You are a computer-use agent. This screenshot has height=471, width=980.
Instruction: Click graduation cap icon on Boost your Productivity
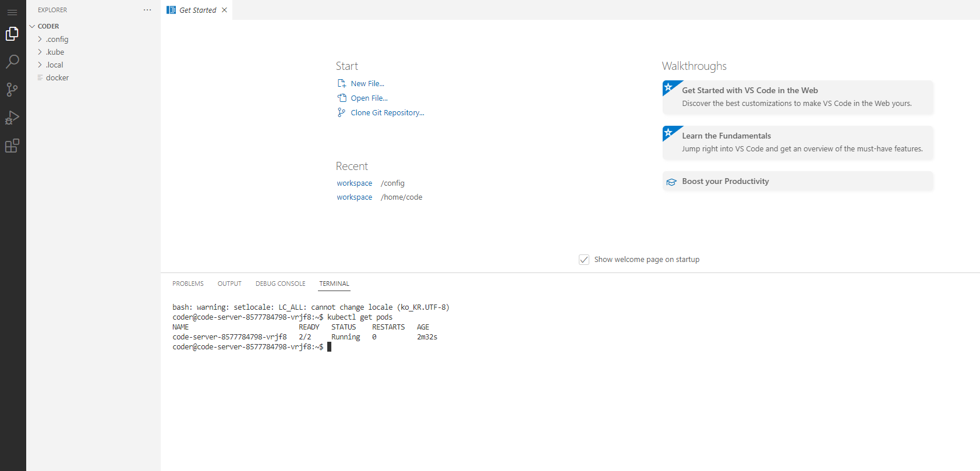(x=671, y=182)
